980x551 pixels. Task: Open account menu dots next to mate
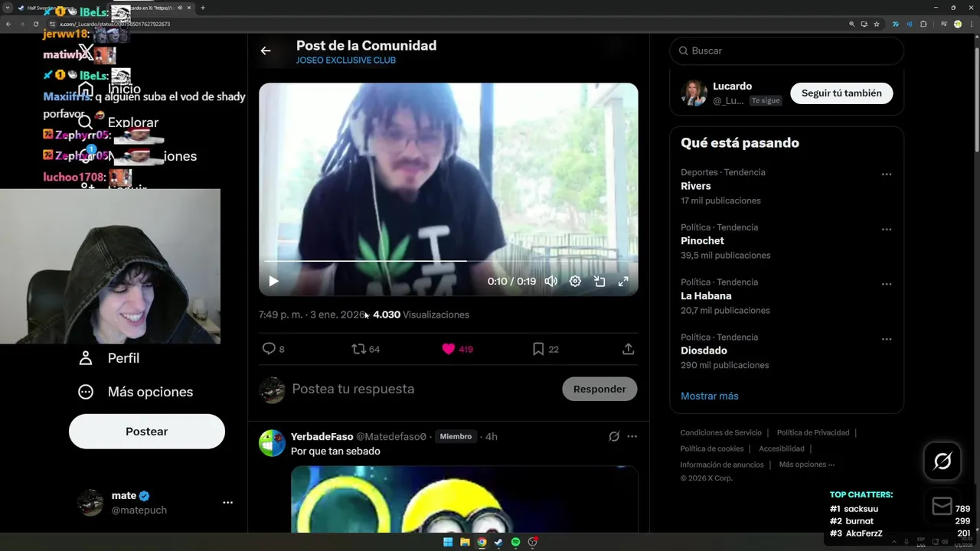pos(227,503)
